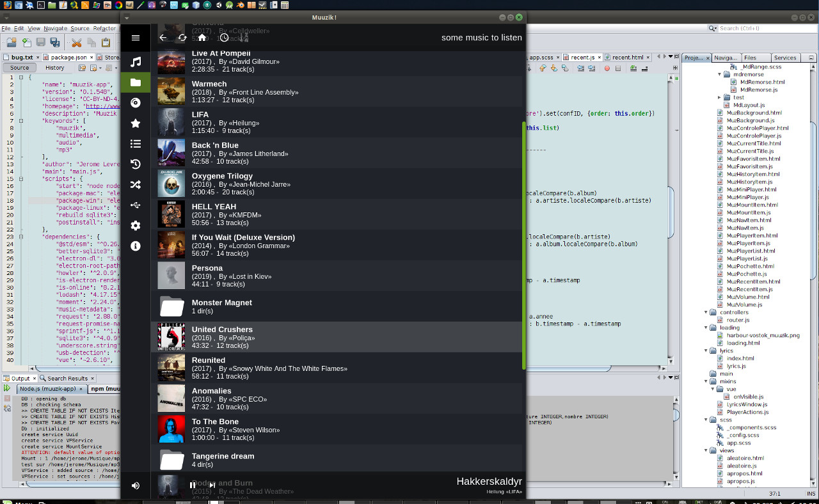Switch to the recent.html editor tab
The image size is (819, 504).
pyautogui.click(x=627, y=58)
